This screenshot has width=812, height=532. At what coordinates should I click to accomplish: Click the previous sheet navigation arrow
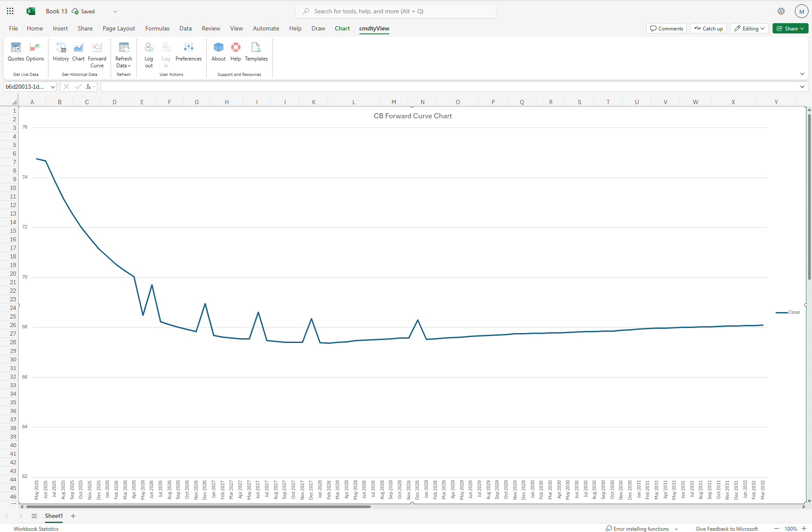pyautogui.click(x=7, y=516)
